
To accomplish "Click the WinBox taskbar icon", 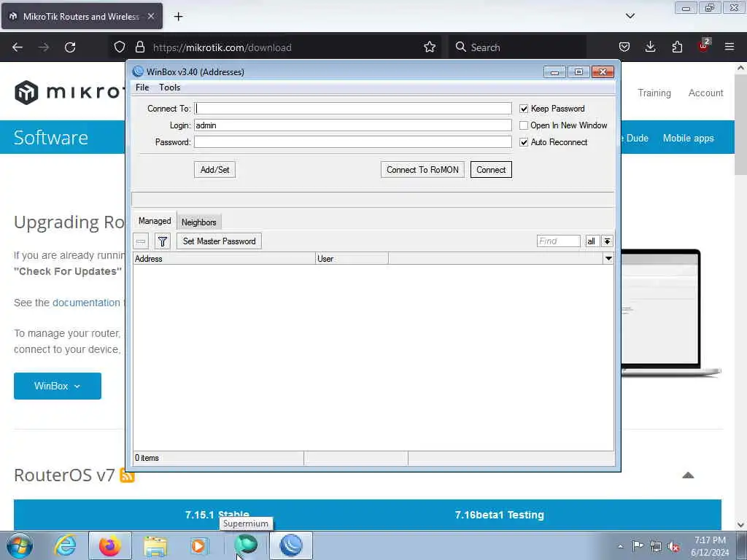I will (x=291, y=545).
